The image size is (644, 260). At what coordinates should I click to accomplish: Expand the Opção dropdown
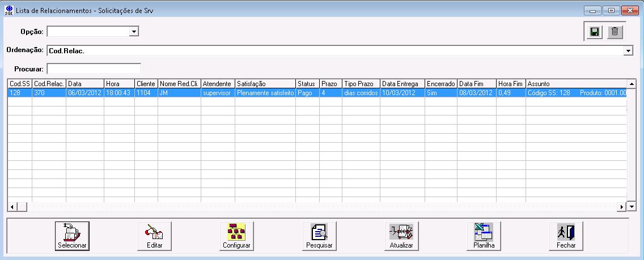click(134, 32)
